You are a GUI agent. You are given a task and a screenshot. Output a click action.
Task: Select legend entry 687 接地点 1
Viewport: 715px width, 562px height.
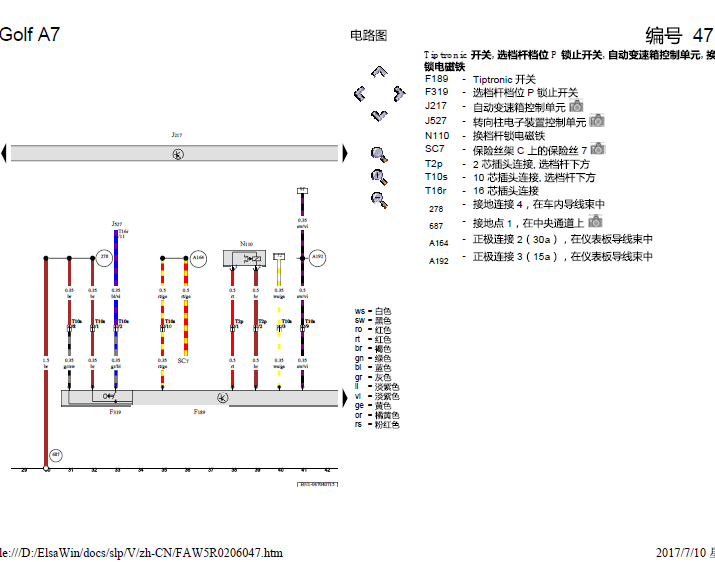coord(507,224)
